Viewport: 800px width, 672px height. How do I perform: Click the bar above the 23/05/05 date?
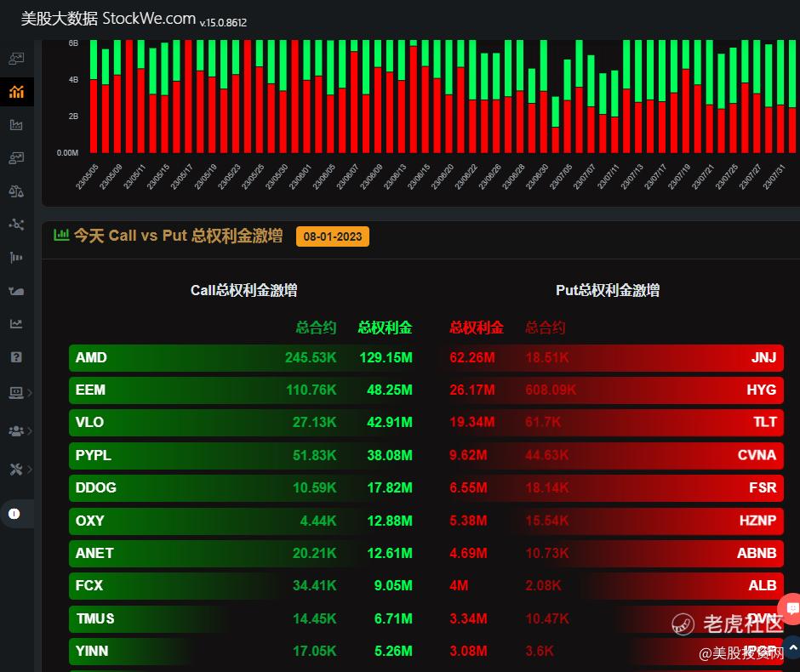(x=94, y=96)
